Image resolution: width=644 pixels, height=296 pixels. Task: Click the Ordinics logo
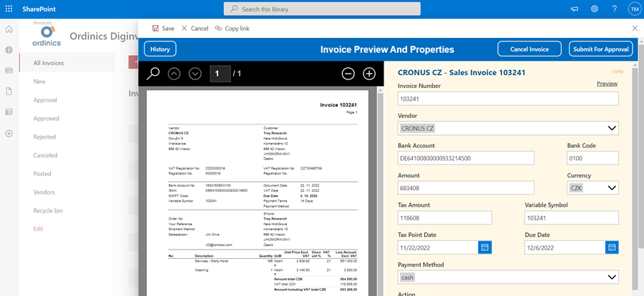[47, 36]
